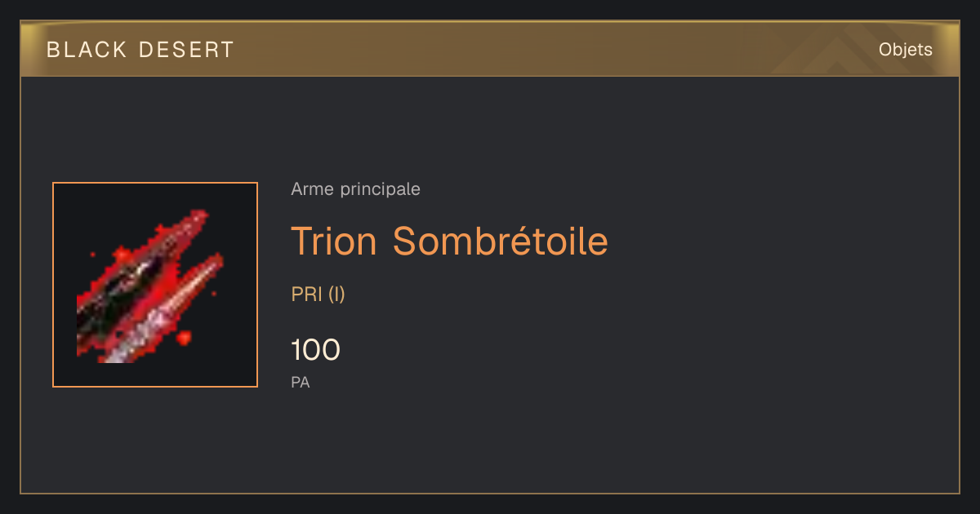
Task: Click the word Sombrétoile in the title
Action: 501,241
